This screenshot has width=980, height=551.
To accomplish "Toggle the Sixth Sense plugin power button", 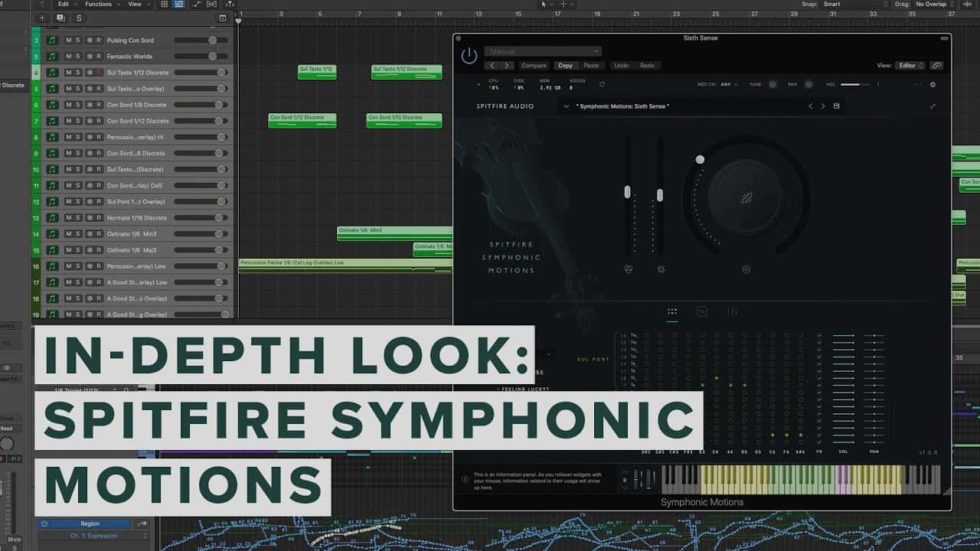I will (x=469, y=56).
